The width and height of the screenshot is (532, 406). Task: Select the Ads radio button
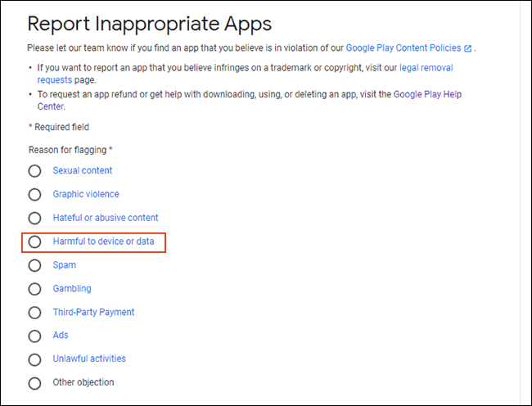coord(34,336)
